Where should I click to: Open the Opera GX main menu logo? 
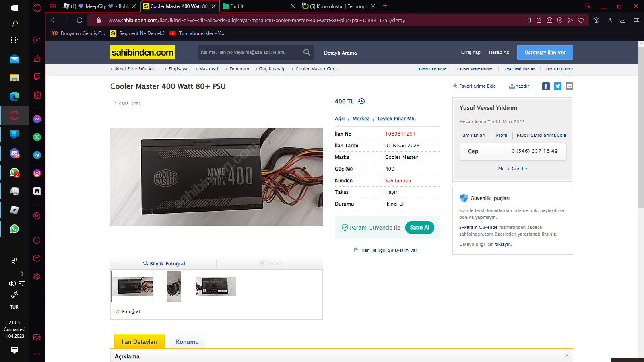[37, 8]
